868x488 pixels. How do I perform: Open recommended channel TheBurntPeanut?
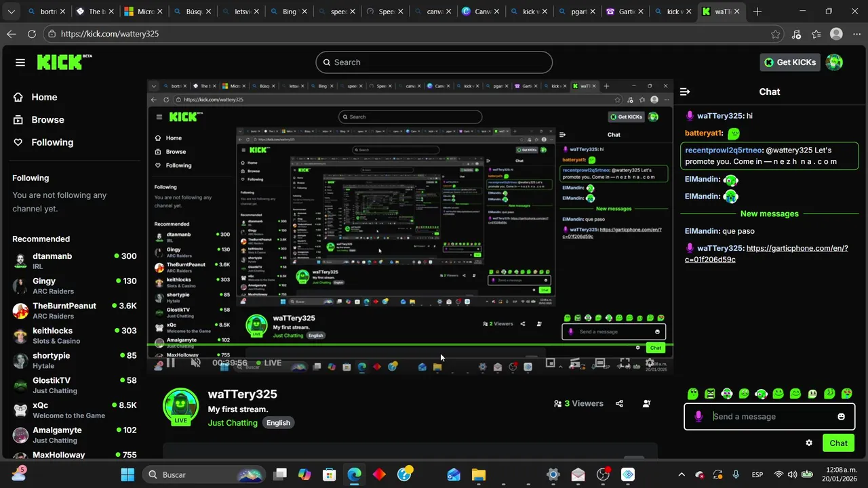click(x=75, y=310)
